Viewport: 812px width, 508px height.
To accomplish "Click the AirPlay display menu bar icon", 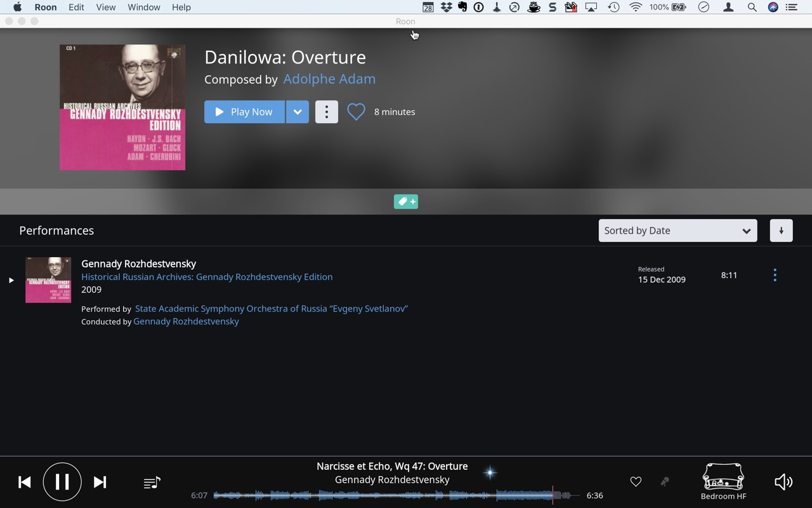I will (x=591, y=7).
